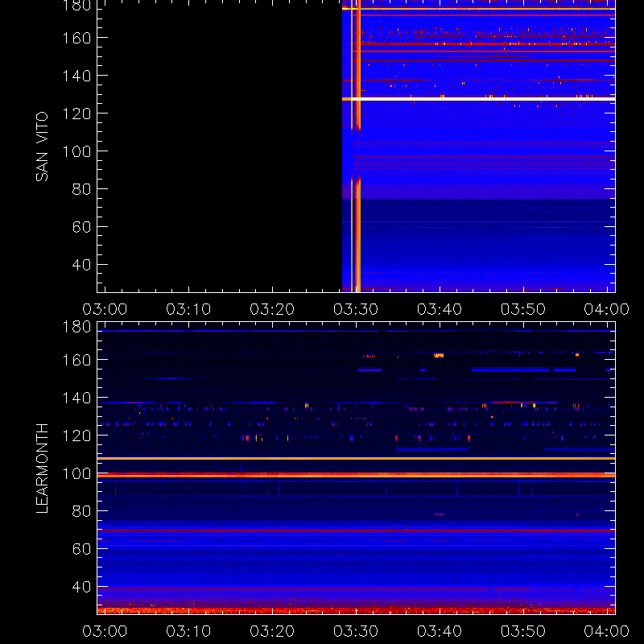Click 03:50 time label under LEARMONTH plot
This screenshot has height=644, width=644.
(x=522, y=631)
